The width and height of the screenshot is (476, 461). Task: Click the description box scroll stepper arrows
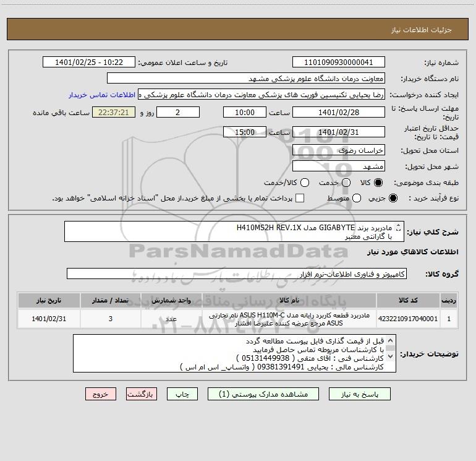[399, 228]
